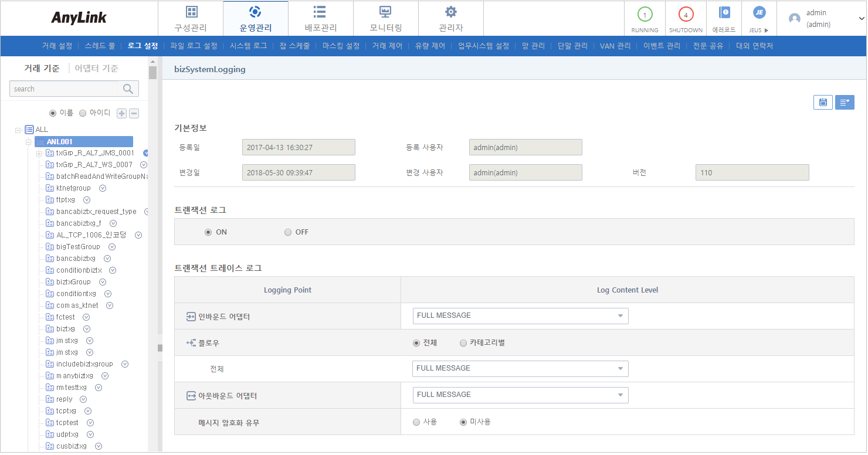Go to 거래 설정 submenu

pyautogui.click(x=57, y=46)
